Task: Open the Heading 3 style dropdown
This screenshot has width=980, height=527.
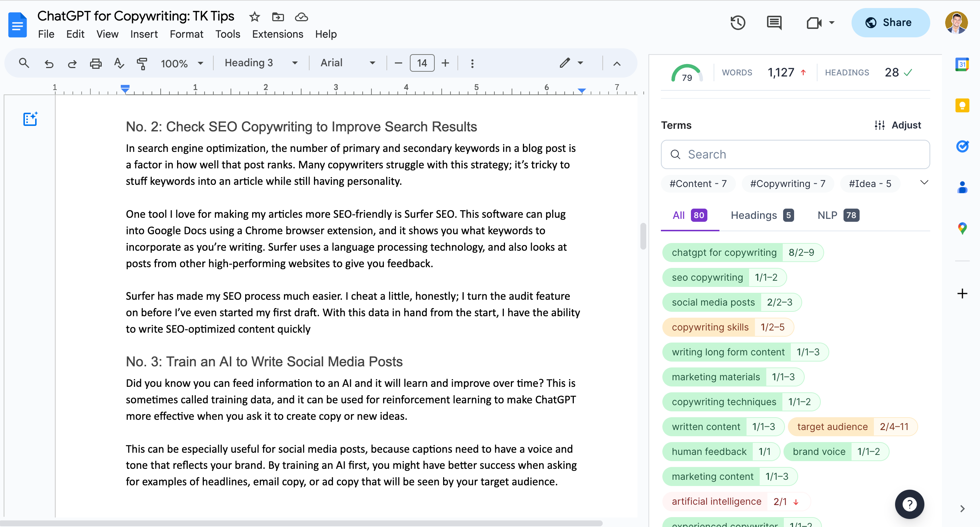Action: click(x=261, y=63)
